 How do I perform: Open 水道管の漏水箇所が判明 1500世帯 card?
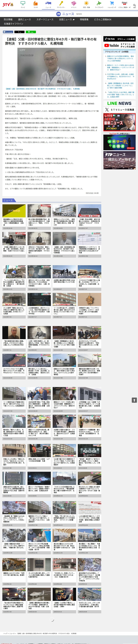click(x=64, y=278)
